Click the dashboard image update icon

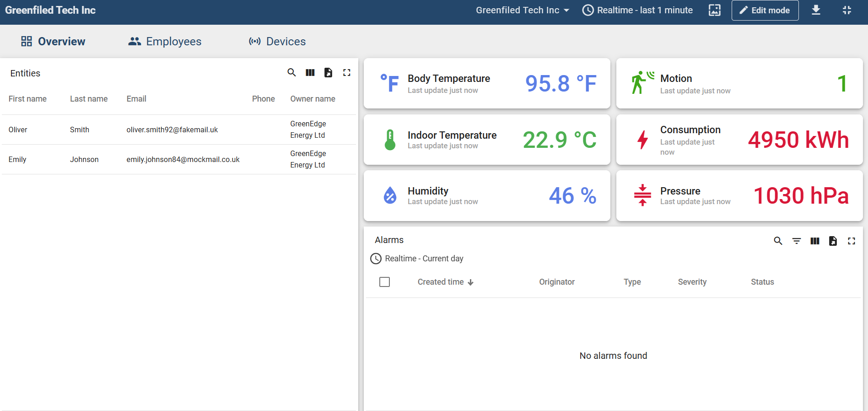click(715, 10)
